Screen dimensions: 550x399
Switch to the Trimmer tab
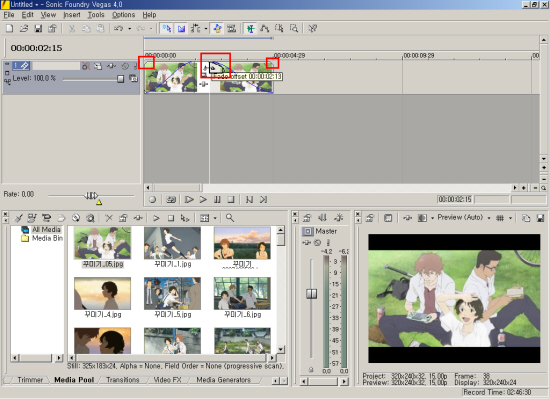tap(30, 380)
